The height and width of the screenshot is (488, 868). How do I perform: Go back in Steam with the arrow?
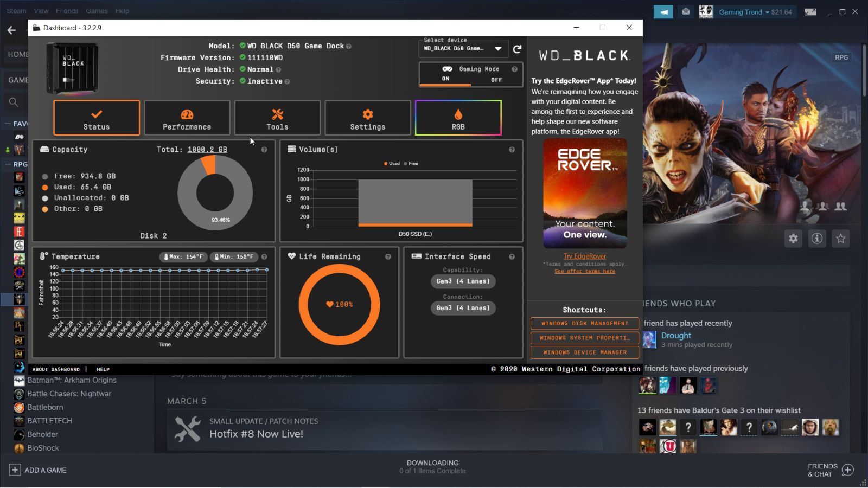pyautogui.click(x=11, y=30)
